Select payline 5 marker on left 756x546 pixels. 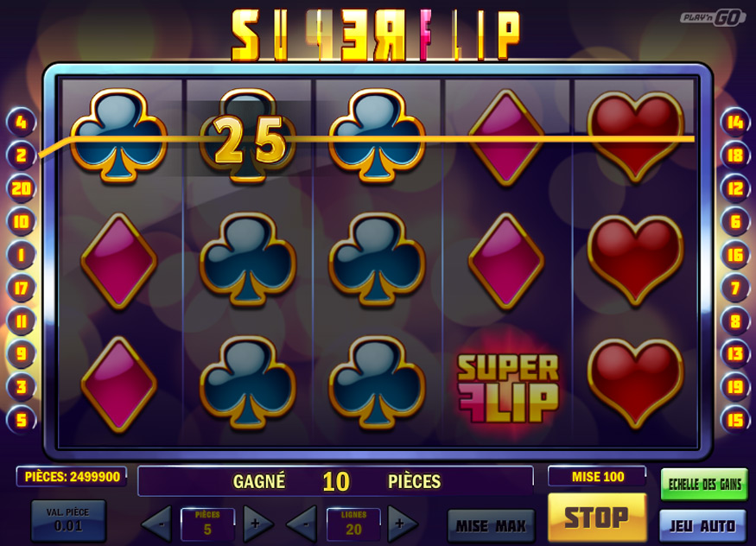21,419
